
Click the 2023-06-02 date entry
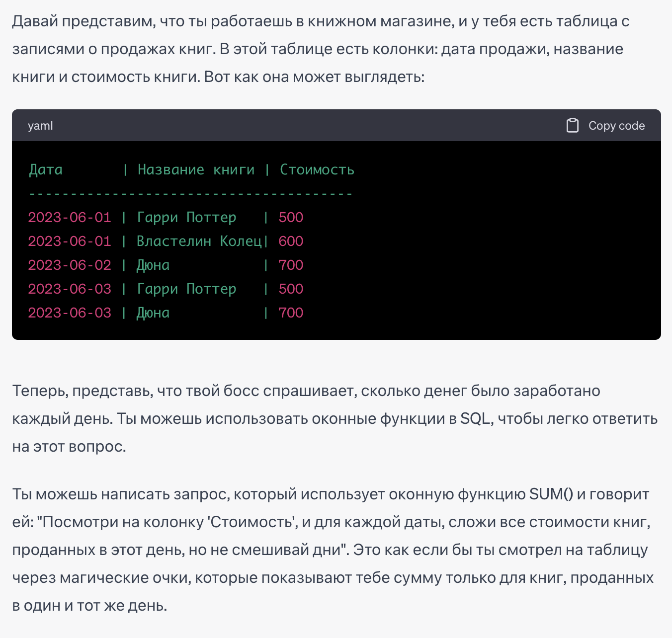pos(70,265)
